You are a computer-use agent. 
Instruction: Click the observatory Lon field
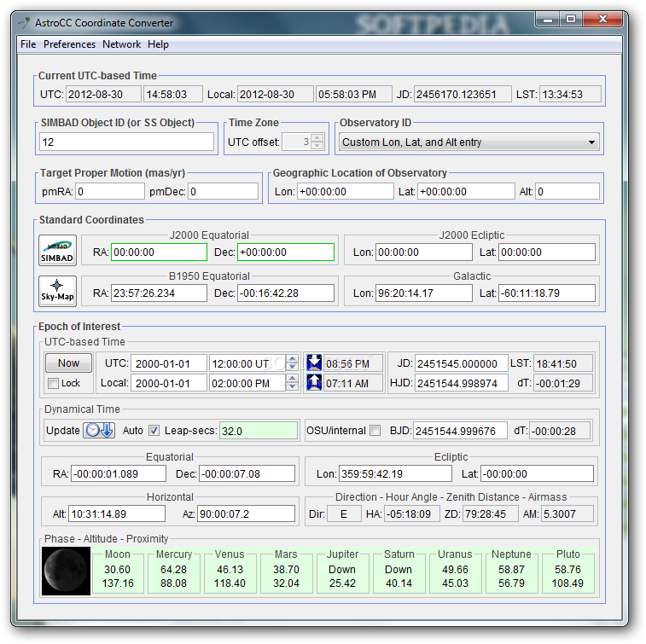pyautogui.click(x=346, y=191)
